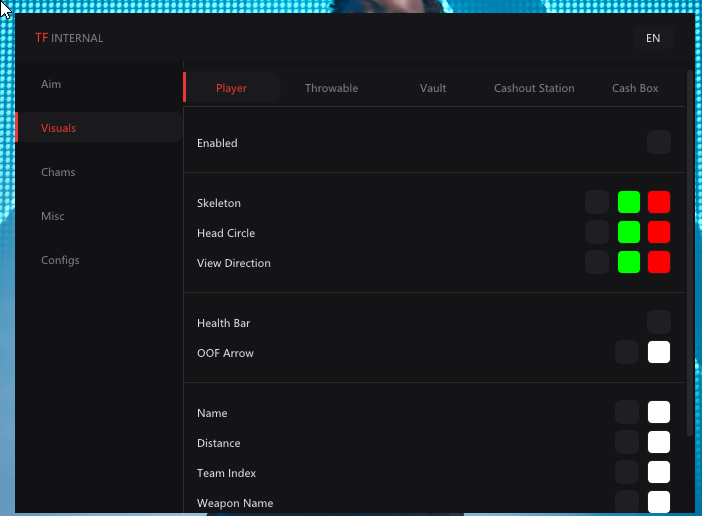Click the TF INTERNAL logo title
The height and width of the screenshot is (516, 702).
coord(69,38)
